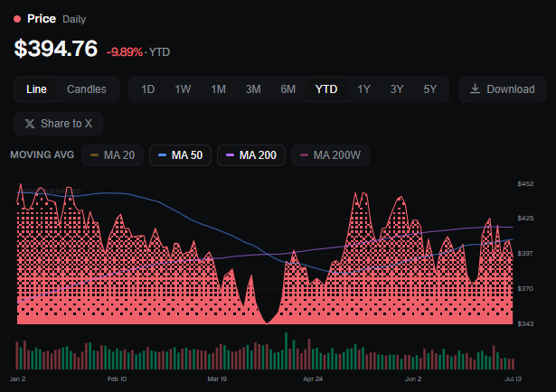
Task: Click the price chart's lowest dip point
Action: pyautogui.click(x=267, y=323)
